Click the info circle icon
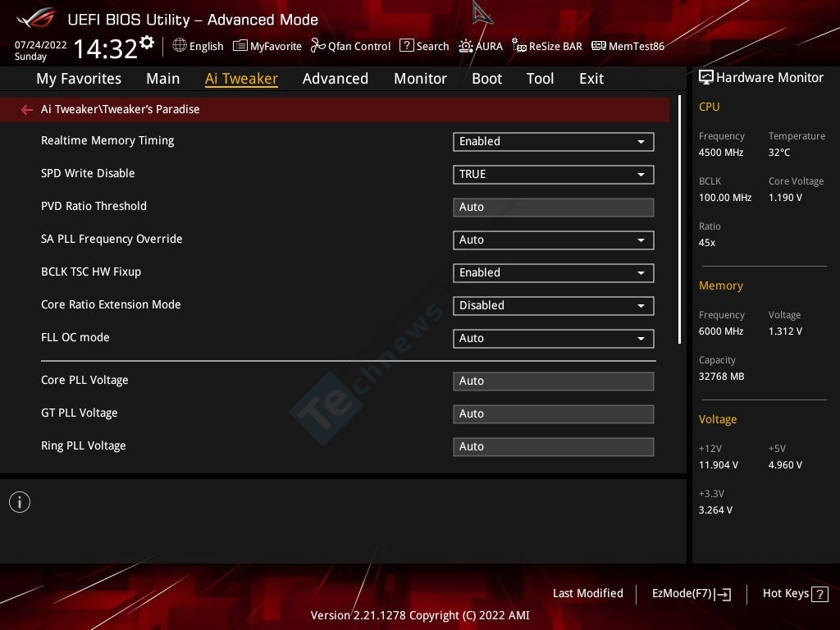Screen dimensions: 840x630 click(20, 502)
